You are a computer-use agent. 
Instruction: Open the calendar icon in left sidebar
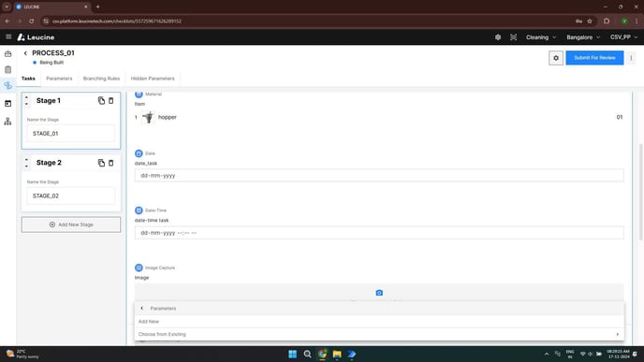click(7, 104)
